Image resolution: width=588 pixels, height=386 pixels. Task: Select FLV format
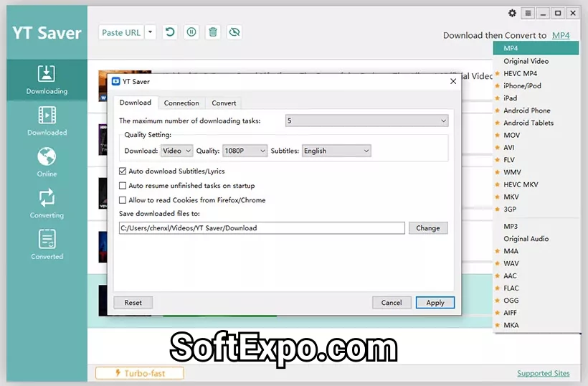point(536,160)
